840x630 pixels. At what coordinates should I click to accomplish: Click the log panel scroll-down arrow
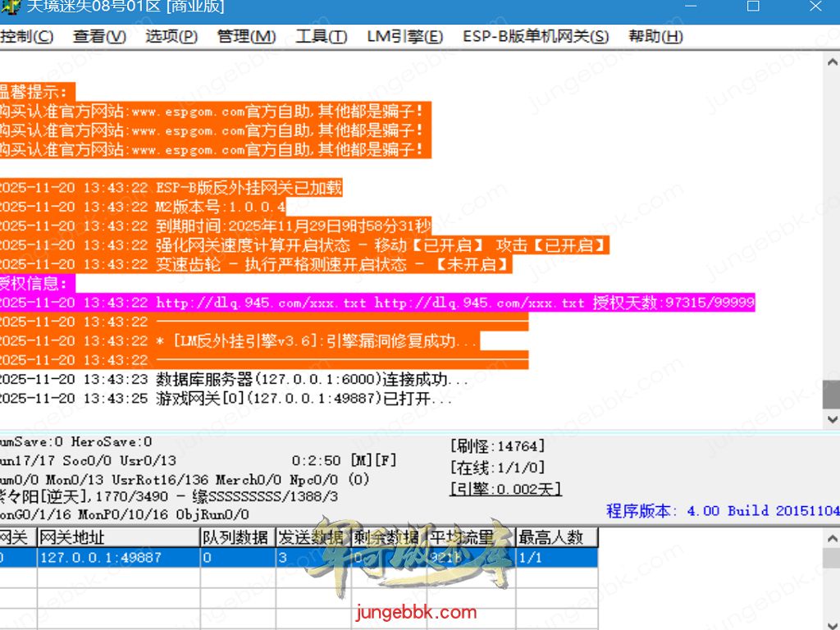pyautogui.click(x=831, y=419)
